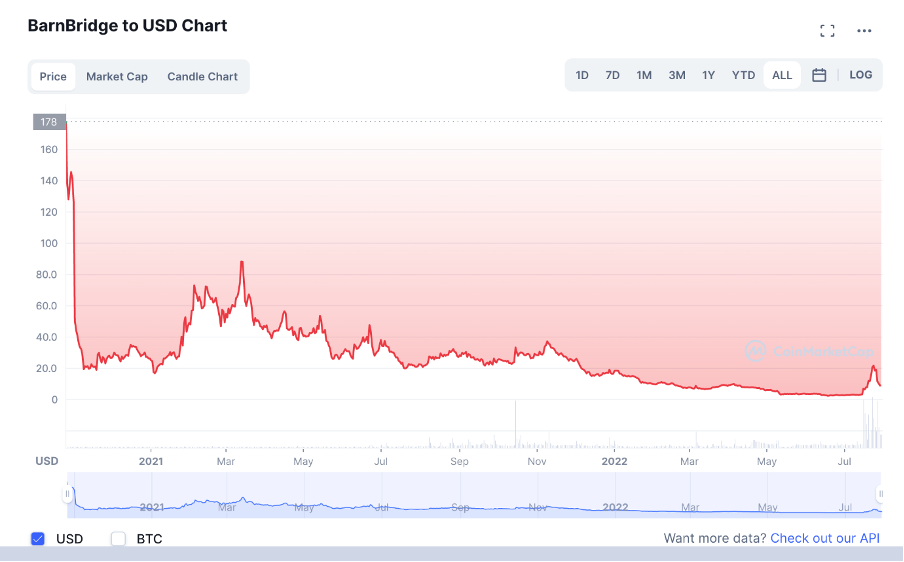904x562 pixels.
Task: Click right handle of range slider
Action: [881, 493]
